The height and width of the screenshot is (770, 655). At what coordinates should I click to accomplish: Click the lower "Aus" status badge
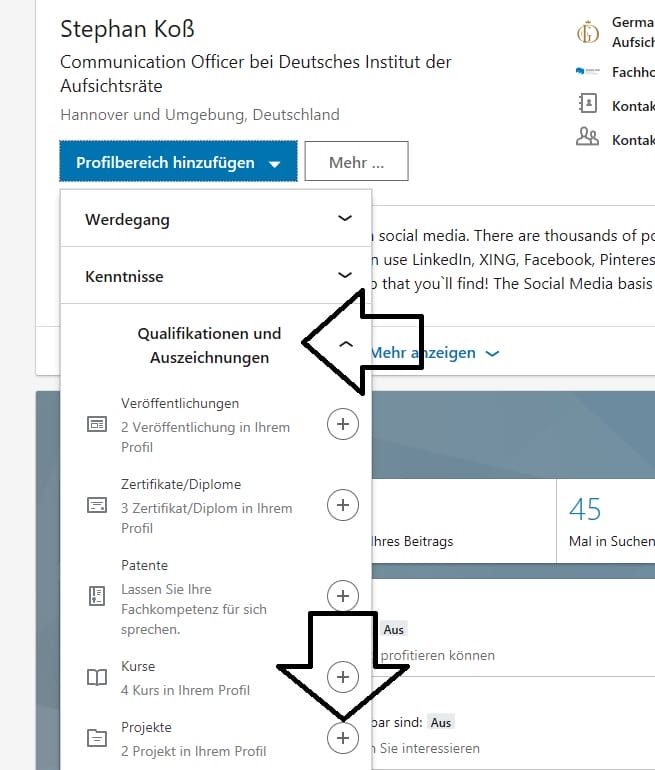coord(439,721)
